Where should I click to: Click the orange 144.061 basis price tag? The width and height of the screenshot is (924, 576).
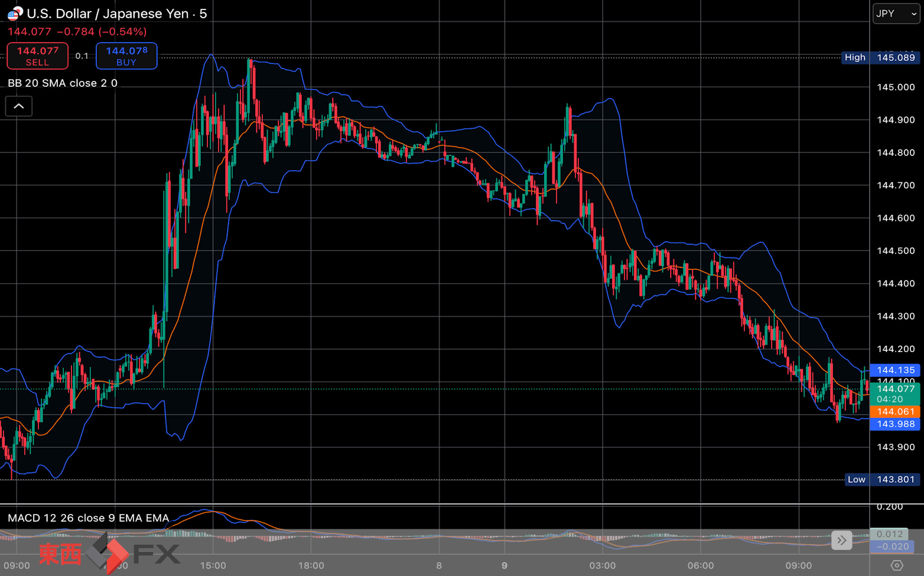[895, 412]
